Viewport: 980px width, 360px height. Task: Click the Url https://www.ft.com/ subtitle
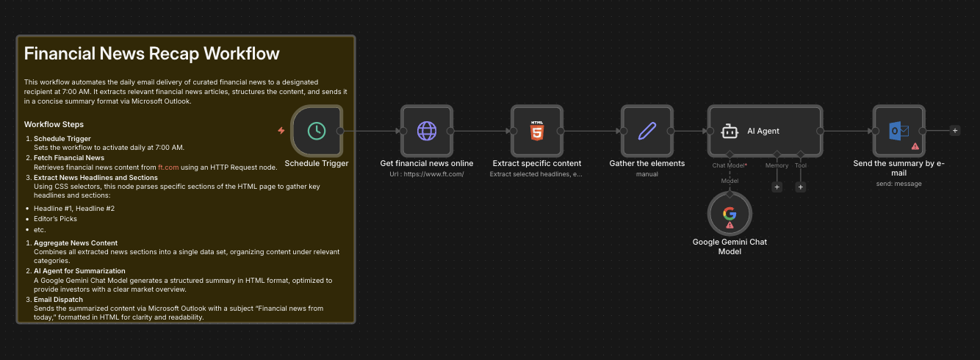tap(427, 174)
